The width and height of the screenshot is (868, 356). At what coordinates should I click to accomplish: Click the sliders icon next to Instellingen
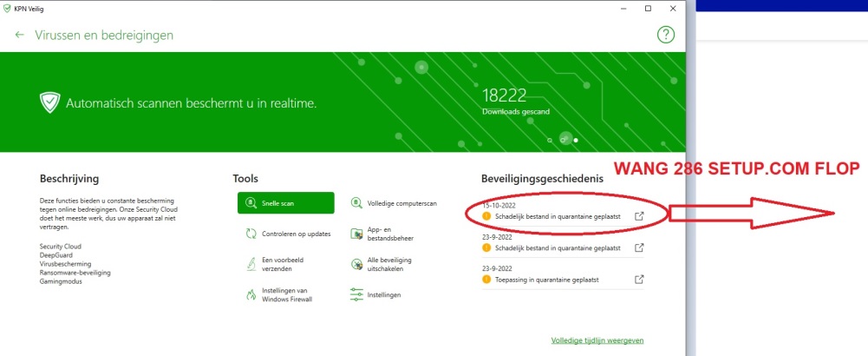[x=356, y=295]
